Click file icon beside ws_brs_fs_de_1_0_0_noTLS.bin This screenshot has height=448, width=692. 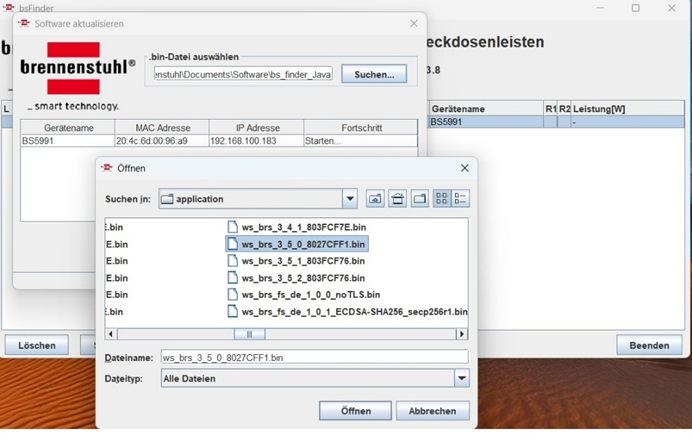233,295
